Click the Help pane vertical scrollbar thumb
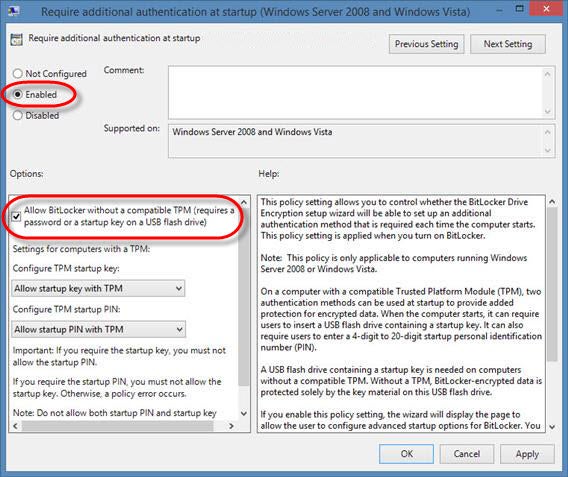 tap(552, 284)
